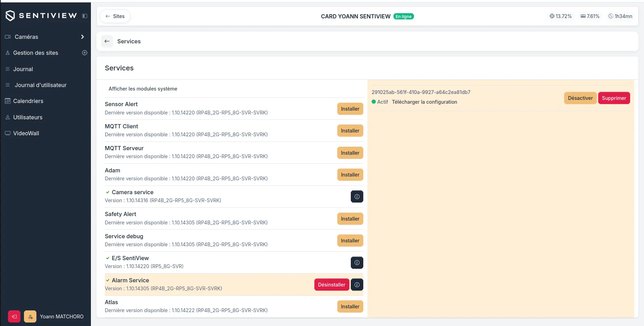Image resolution: width=644 pixels, height=326 pixels.
Task: Click the red logout icon
Action: [x=14, y=317]
